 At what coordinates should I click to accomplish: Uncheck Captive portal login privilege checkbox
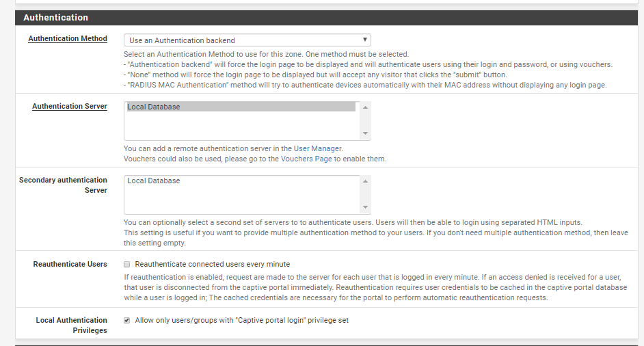[127, 321]
